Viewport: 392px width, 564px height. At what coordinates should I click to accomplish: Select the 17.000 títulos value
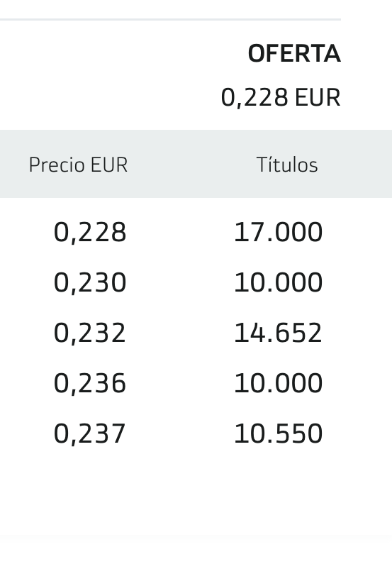pos(278,232)
